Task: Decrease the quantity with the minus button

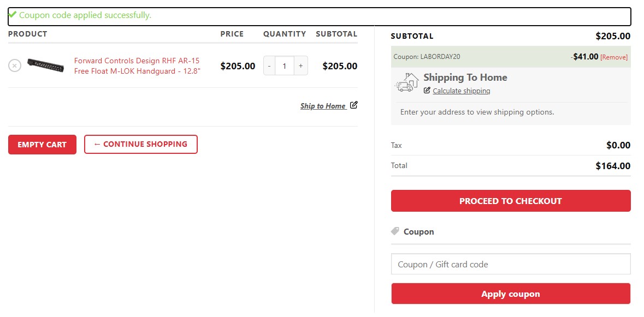Action: tap(269, 65)
